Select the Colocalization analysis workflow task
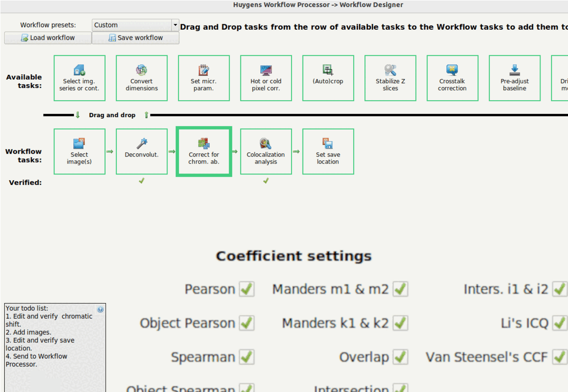 click(x=266, y=151)
